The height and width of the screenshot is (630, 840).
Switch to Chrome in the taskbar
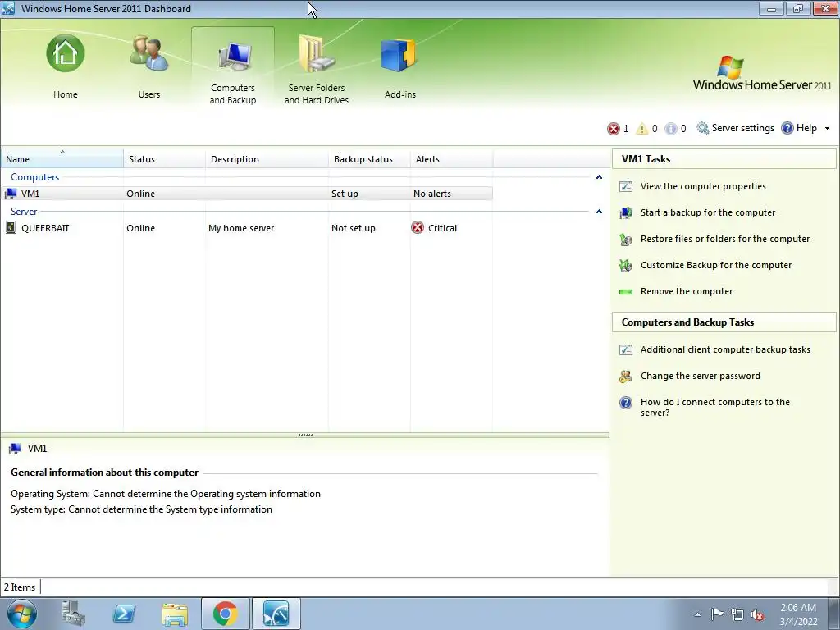225,614
